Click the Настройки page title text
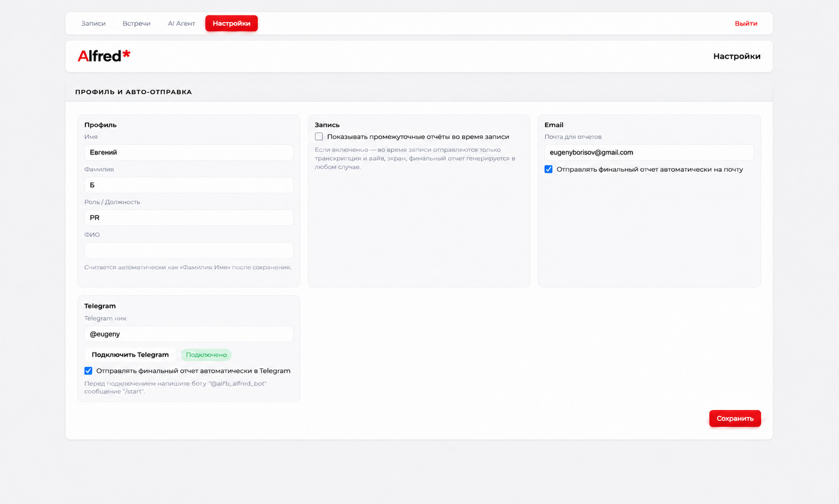The height and width of the screenshot is (504, 839). [x=736, y=56]
